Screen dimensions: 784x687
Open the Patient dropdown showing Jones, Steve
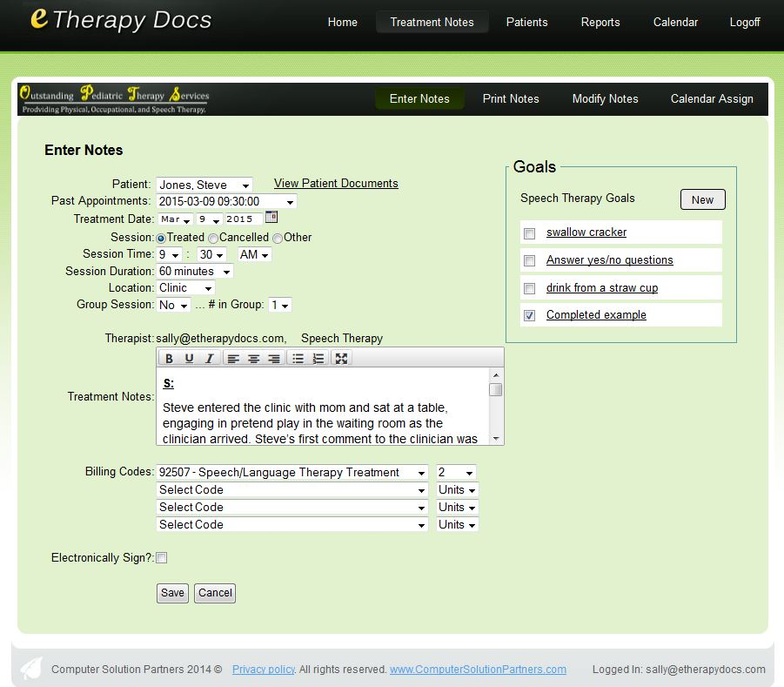[204, 185]
